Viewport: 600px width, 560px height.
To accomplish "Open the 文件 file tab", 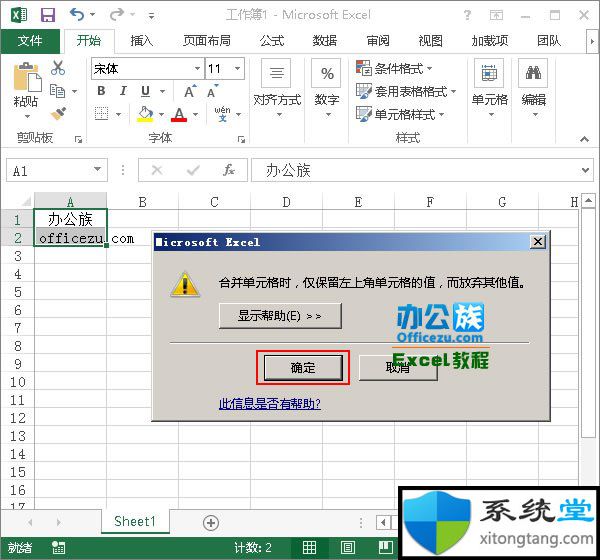I will [x=30, y=40].
